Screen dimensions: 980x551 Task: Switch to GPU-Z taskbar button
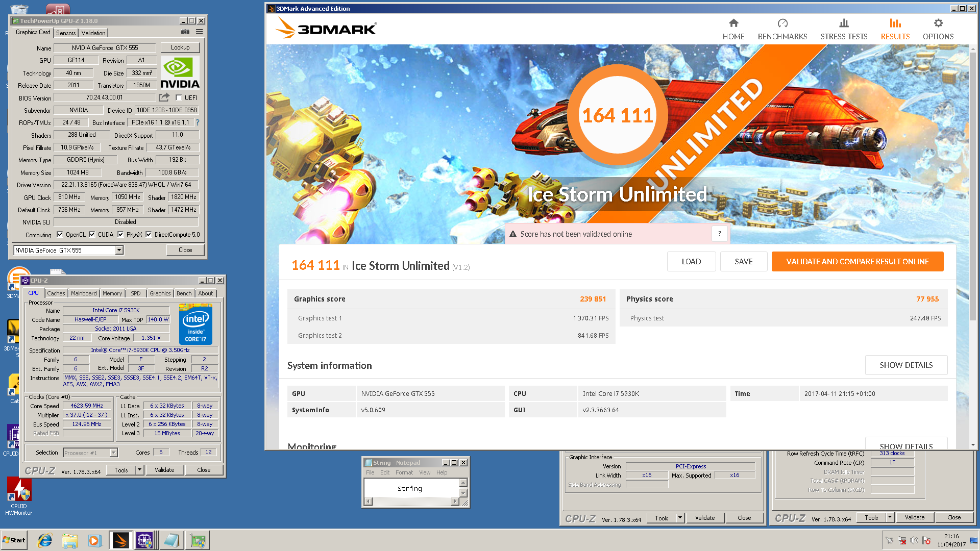coord(198,540)
